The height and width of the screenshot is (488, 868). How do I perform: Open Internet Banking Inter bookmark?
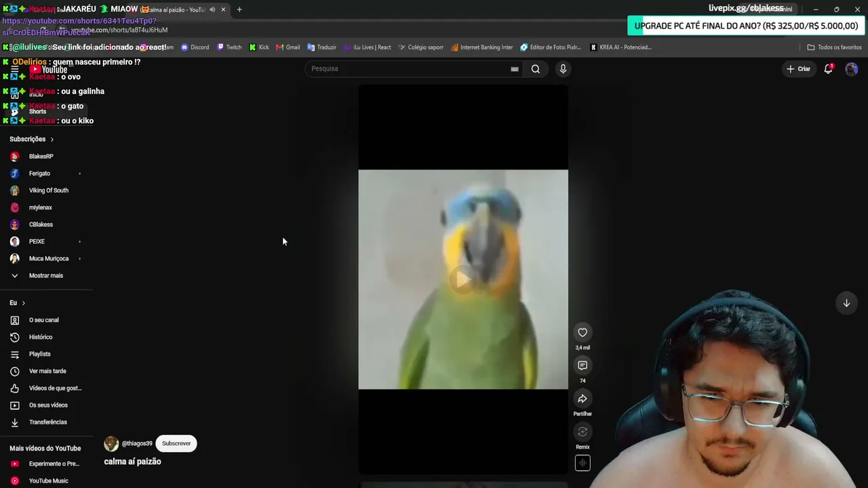point(482,47)
